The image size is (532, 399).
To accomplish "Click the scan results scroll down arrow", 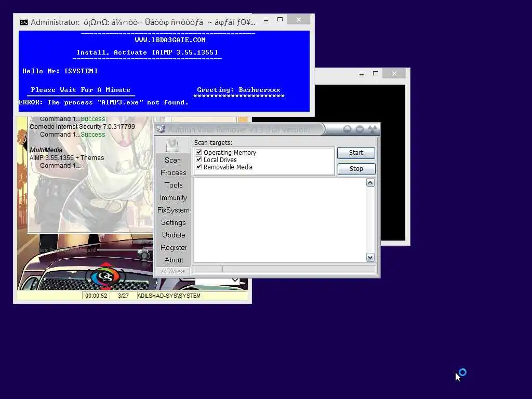I will (370, 258).
